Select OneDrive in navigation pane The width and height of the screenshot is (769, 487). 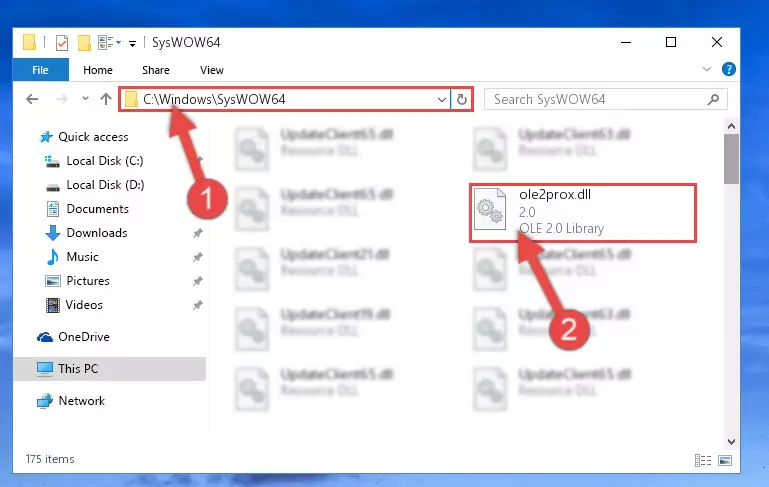coord(83,337)
